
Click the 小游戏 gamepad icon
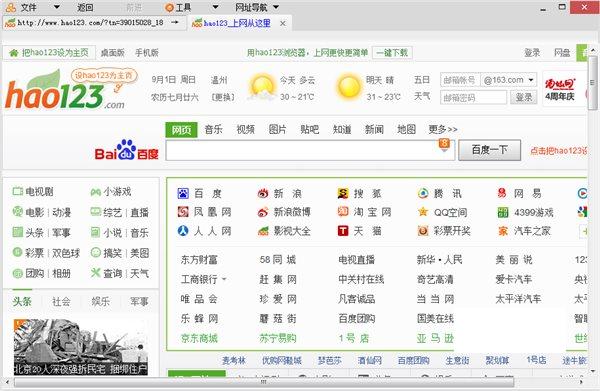click(x=95, y=192)
